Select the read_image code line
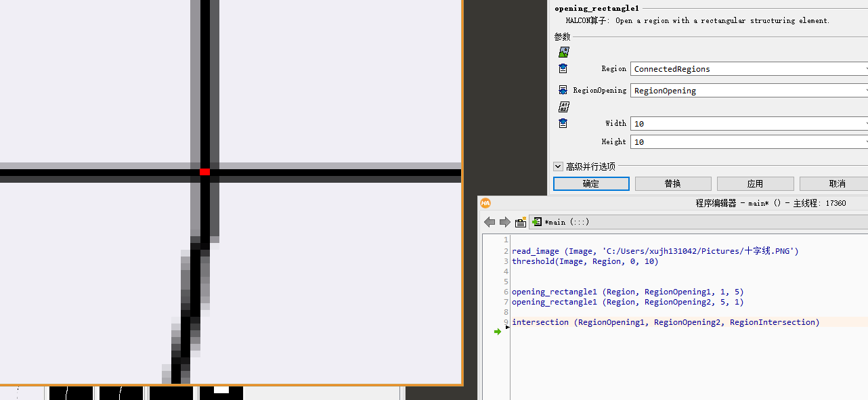This screenshot has height=400, width=868. click(655, 251)
